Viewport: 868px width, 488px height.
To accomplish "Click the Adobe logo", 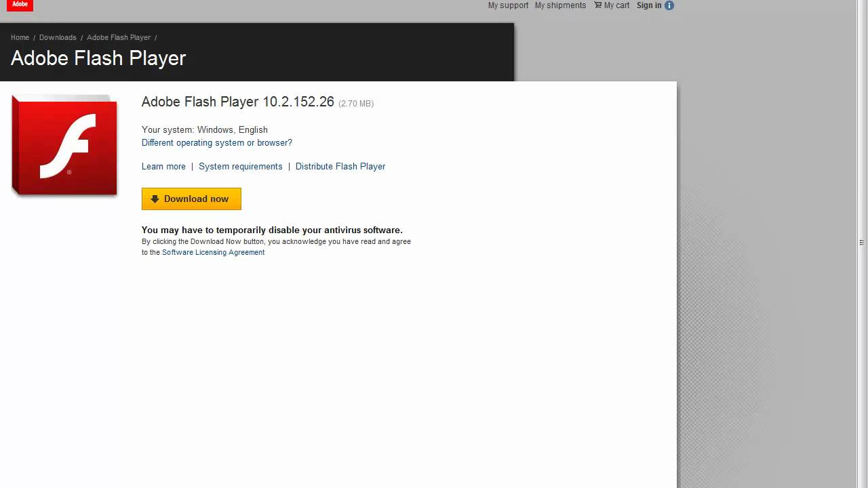I will pyautogui.click(x=20, y=5).
